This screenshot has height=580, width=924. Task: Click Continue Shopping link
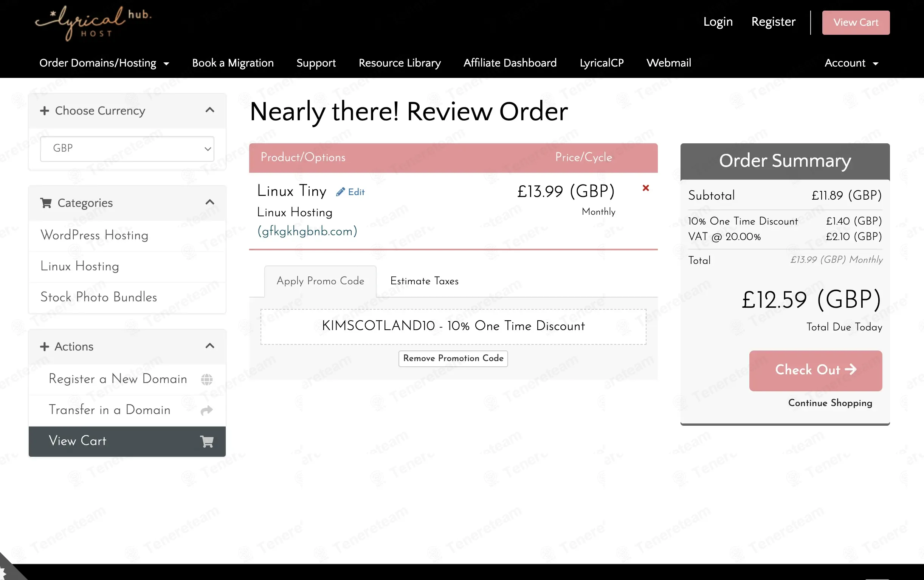[x=830, y=403]
